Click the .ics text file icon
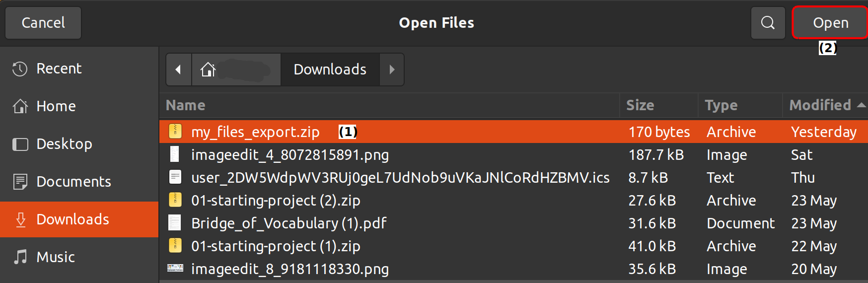 point(175,177)
